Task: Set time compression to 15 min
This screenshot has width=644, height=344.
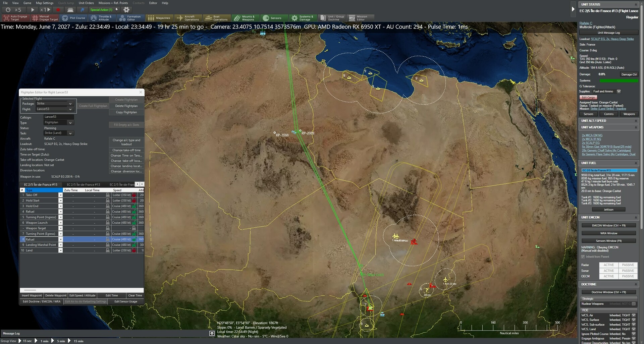Action: (x=78, y=341)
